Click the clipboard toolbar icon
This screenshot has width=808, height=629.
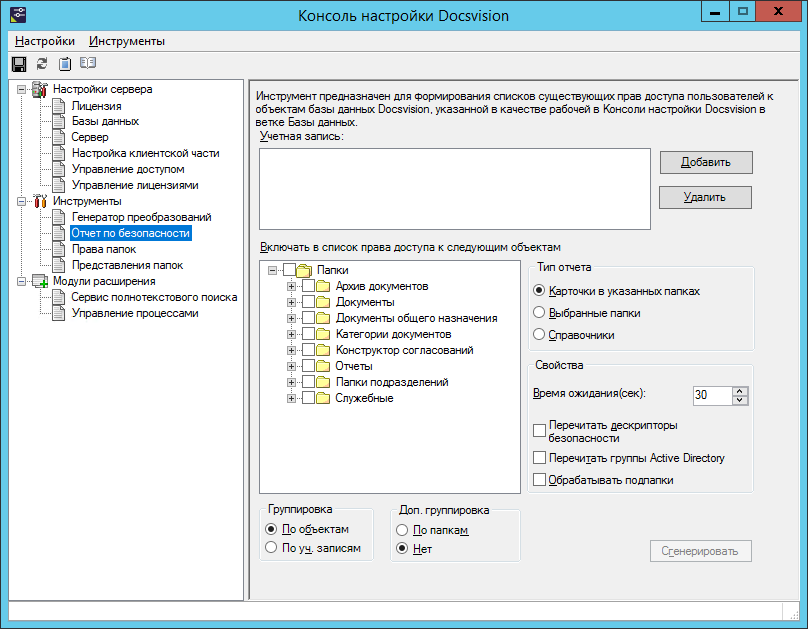65,64
